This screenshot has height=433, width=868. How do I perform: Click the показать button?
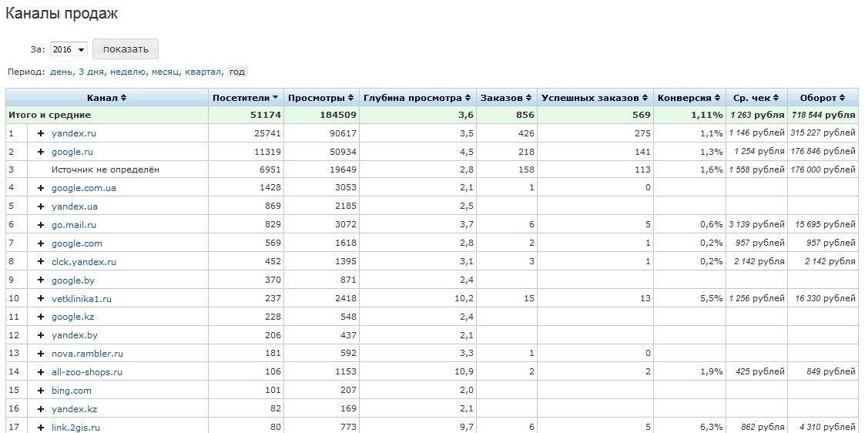(126, 49)
